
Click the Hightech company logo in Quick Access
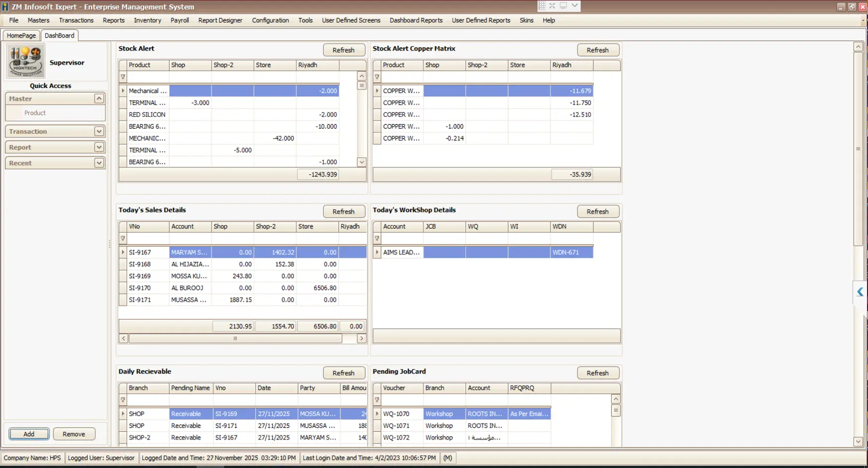(25, 60)
